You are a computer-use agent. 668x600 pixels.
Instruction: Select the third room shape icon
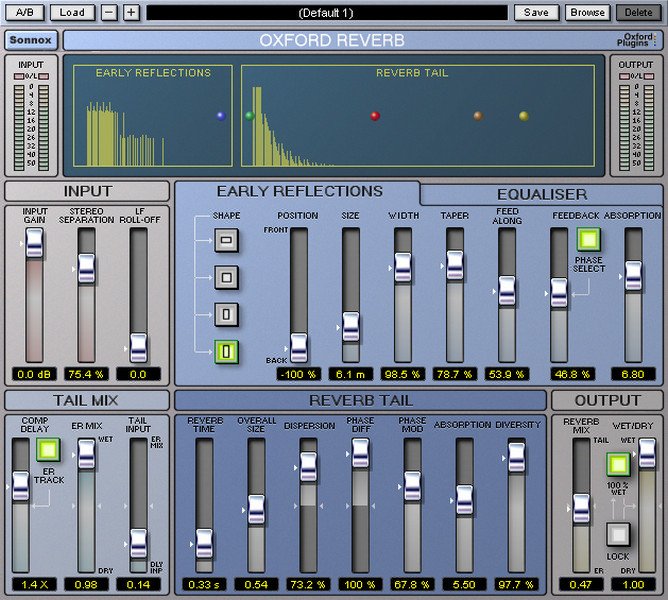(x=226, y=314)
